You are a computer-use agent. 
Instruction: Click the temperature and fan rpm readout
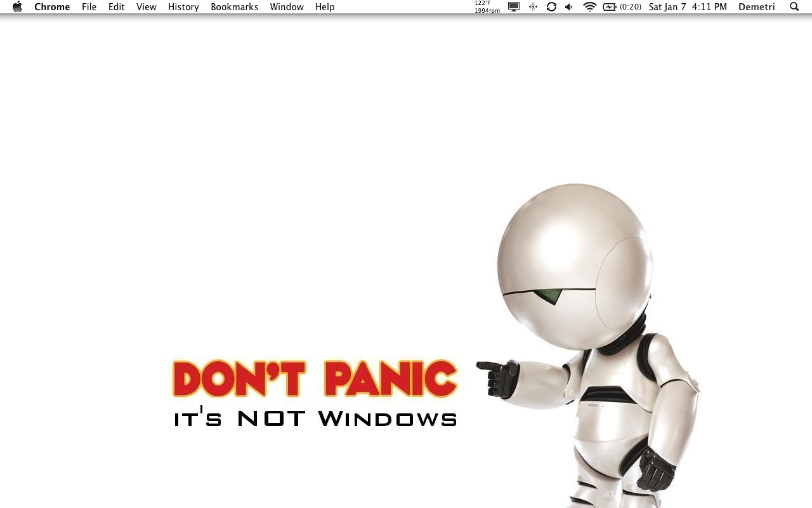click(487, 7)
